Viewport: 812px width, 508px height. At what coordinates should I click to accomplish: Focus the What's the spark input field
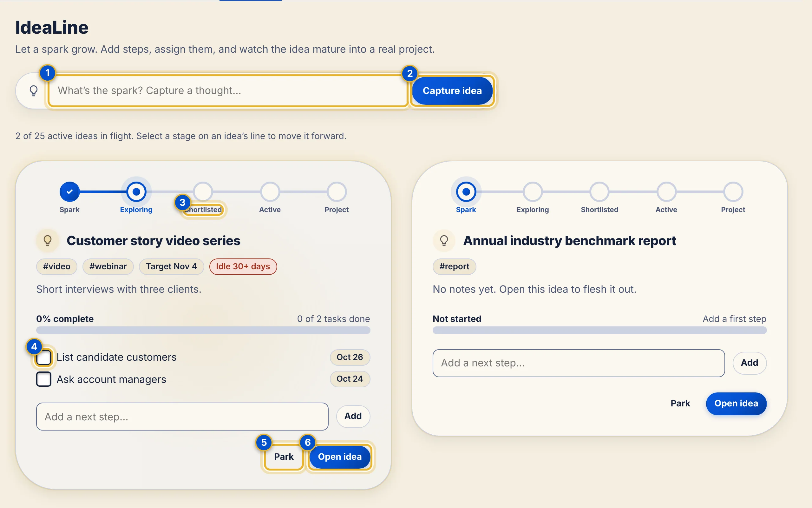pyautogui.click(x=228, y=91)
